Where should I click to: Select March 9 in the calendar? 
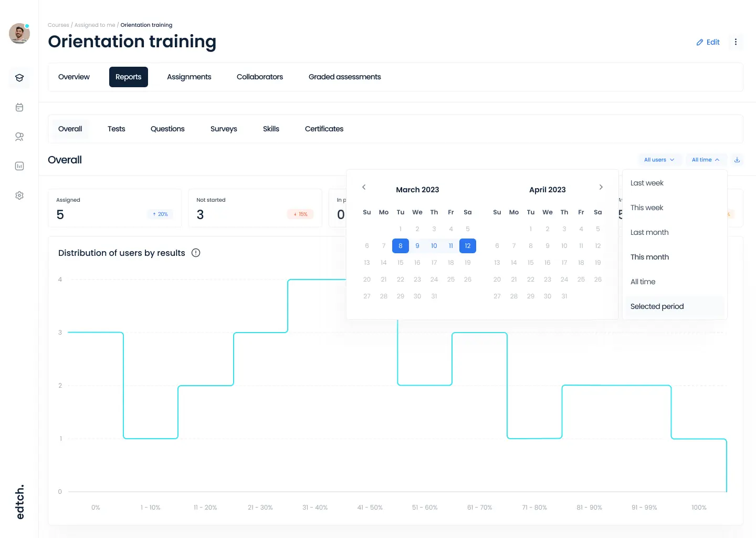417,246
